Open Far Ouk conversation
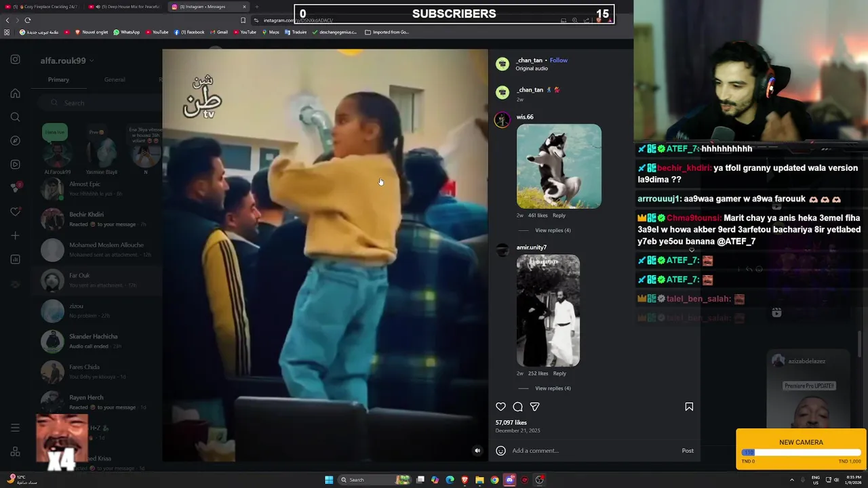The image size is (868, 488). coord(98,280)
